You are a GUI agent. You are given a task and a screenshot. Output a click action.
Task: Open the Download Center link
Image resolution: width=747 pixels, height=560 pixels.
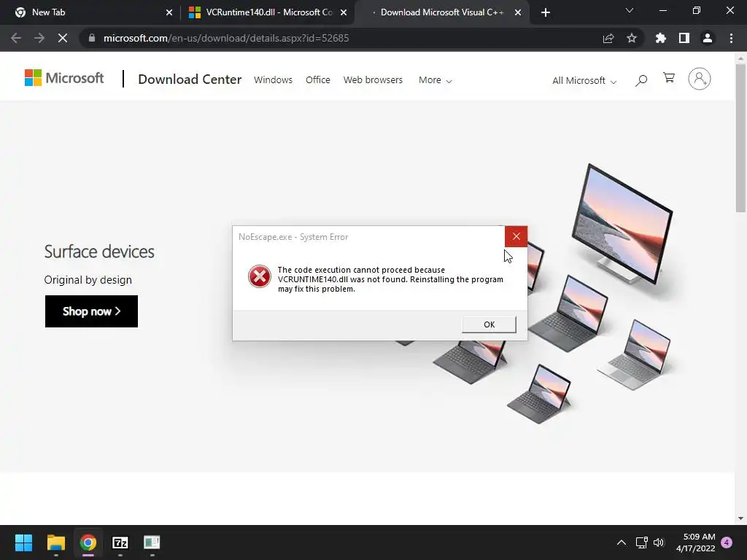pyautogui.click(x=190, y=79)
